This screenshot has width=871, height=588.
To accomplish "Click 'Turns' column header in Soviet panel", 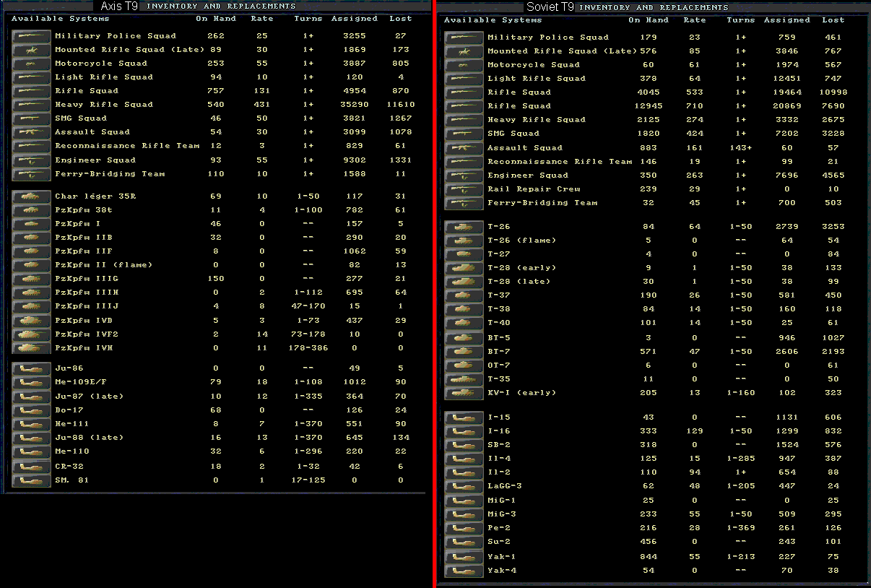I will click(x=740, y=20).
